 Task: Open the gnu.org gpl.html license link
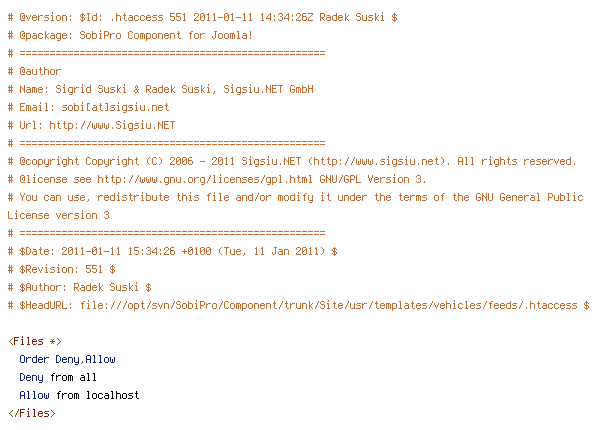coord(205,179)
